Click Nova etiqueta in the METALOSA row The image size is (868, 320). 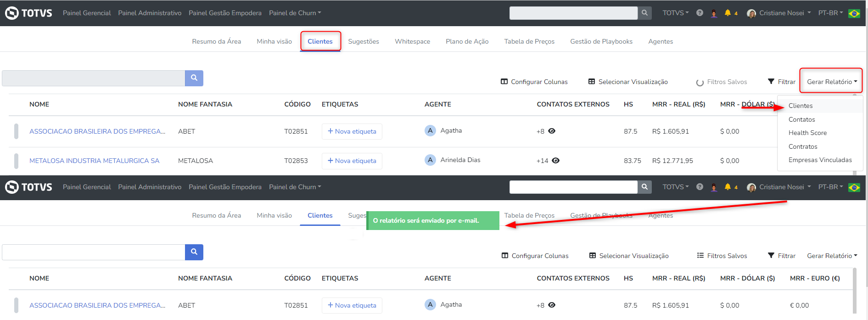[x=352, y=161]
